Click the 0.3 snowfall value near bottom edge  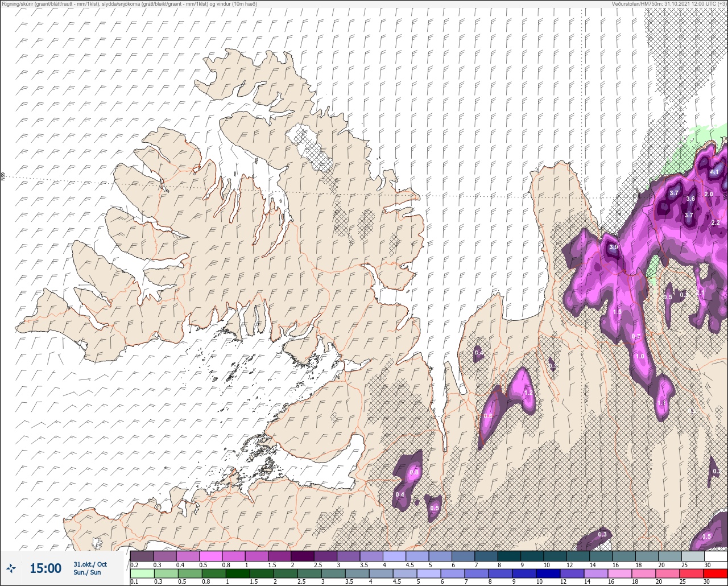tap(602, 534)
